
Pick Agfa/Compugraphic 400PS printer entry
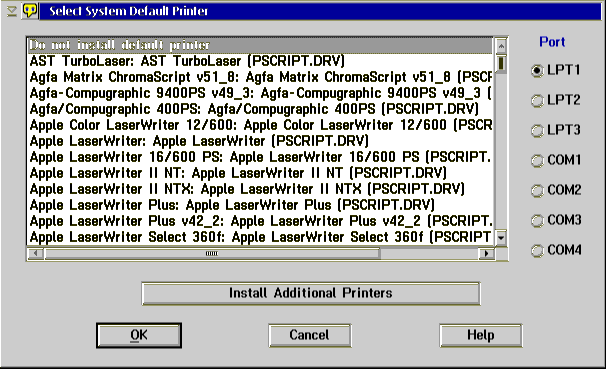260,109
